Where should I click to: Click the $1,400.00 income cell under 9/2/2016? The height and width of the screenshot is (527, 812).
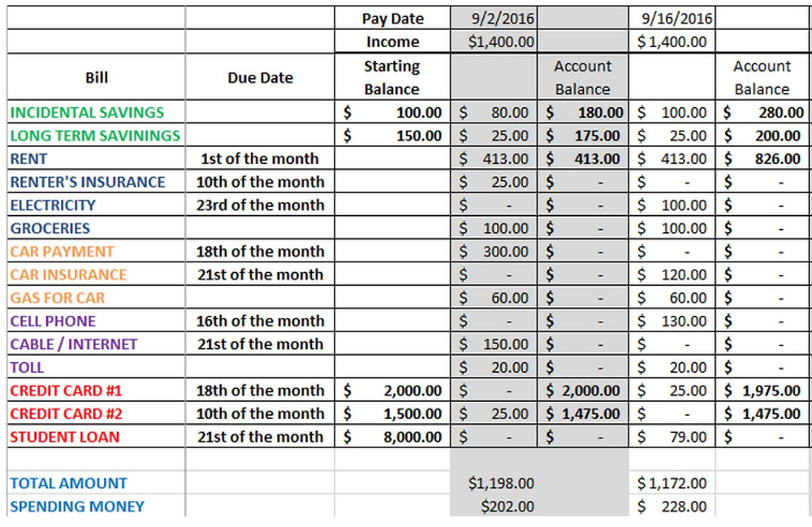point(494,41)
